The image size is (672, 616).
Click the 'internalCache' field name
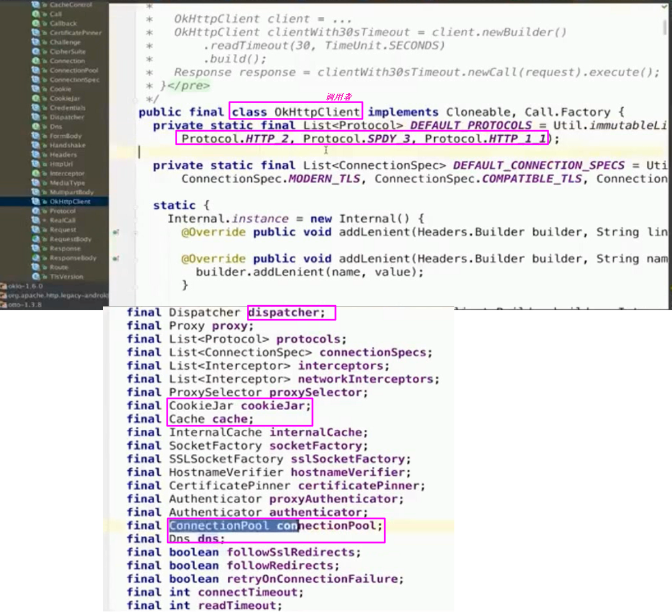click(315, 432)
